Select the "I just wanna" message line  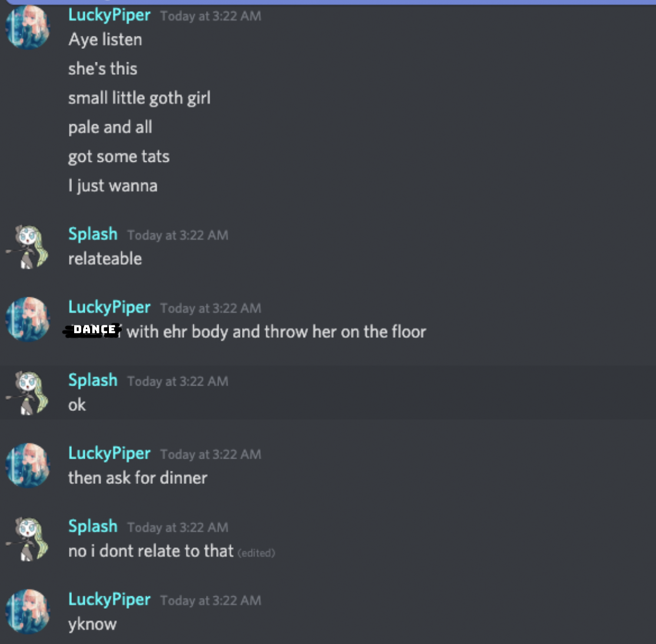coord(113,185)
